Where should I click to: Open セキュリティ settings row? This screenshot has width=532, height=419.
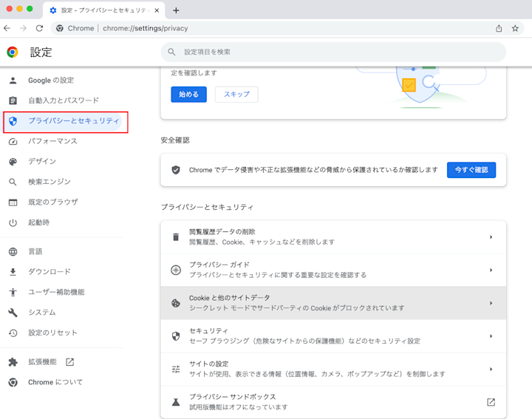tap(333, 336)
